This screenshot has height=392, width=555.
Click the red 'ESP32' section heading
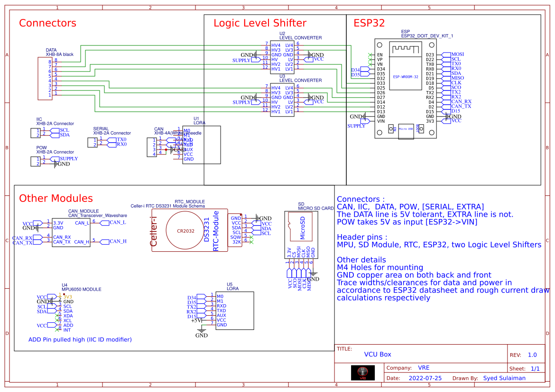pos(369,23)
